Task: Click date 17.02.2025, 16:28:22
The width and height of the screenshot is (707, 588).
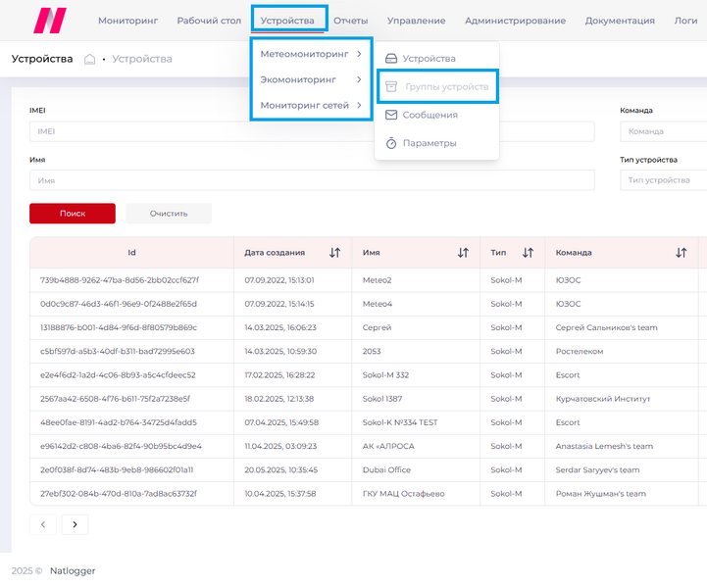Action: [x=279, y=375]
